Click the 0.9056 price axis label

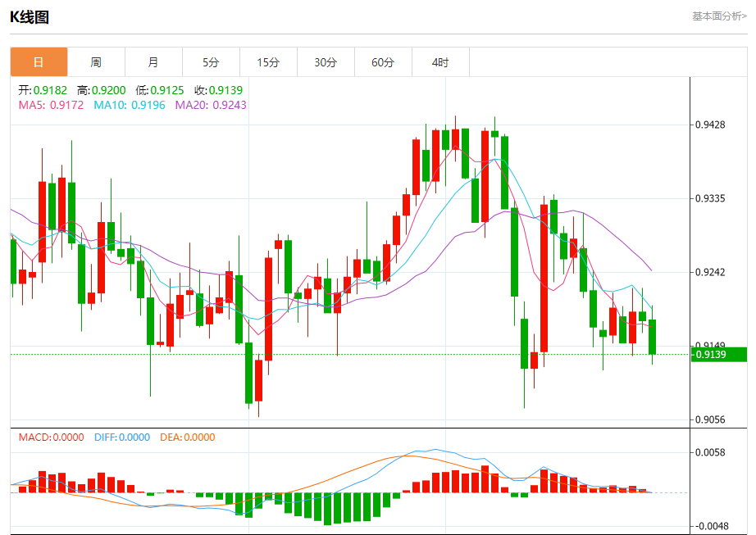(x=710, y=419)
